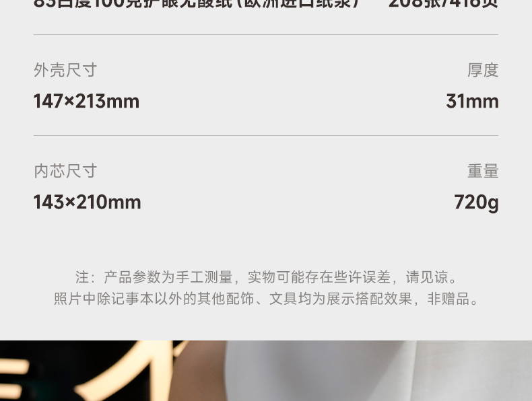This screenshot has height=401, width=532.
Task: Click the 非赠品 text in the note
Action: tap(448, 299)
